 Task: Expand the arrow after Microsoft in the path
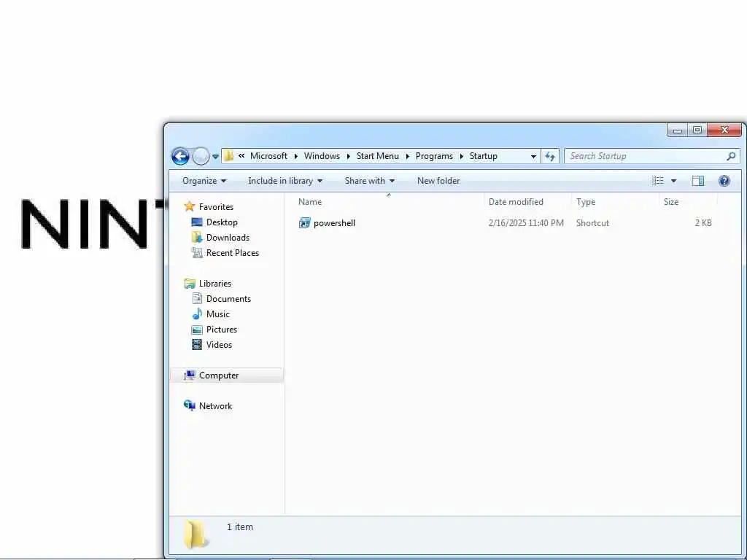[x=296, y=156]
